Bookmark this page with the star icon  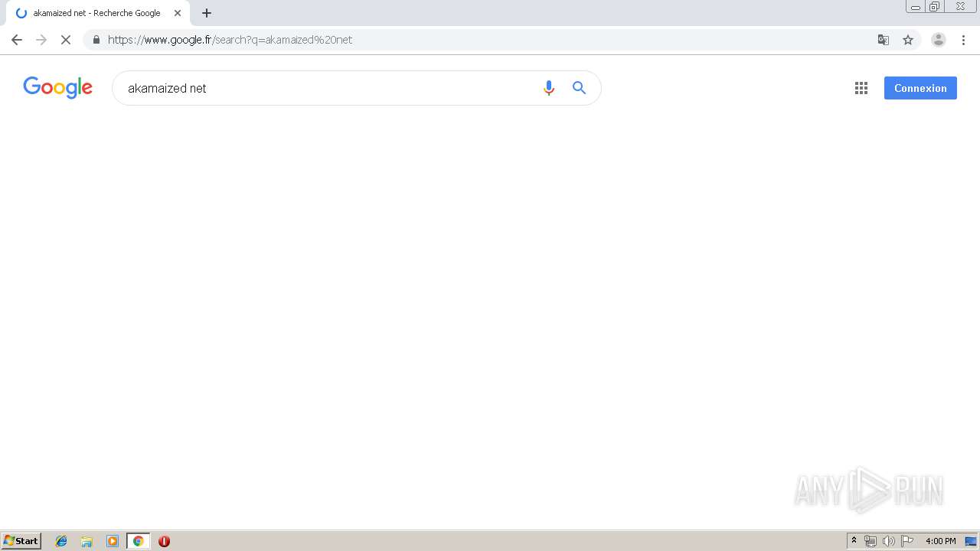(x=908, y=40)
